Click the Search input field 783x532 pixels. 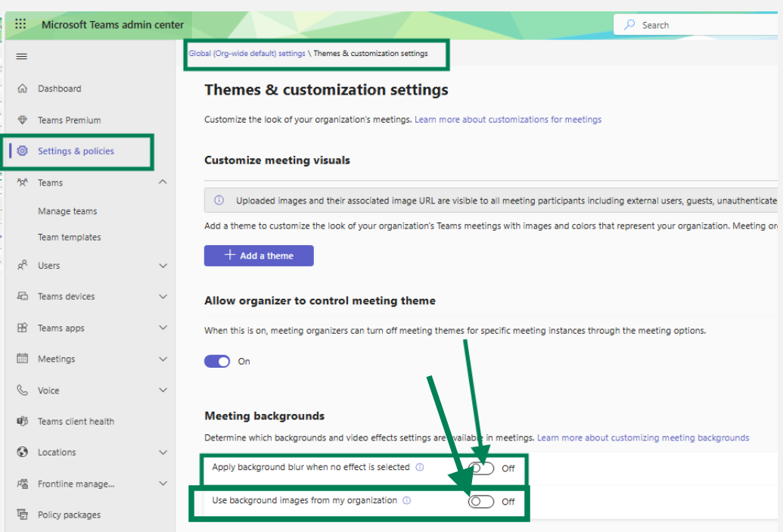click(695, 25)
